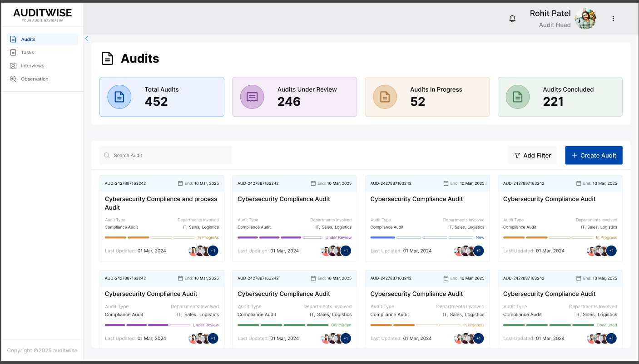
Task: Click the Audits In Progress icon
Action: pos(385,97)
